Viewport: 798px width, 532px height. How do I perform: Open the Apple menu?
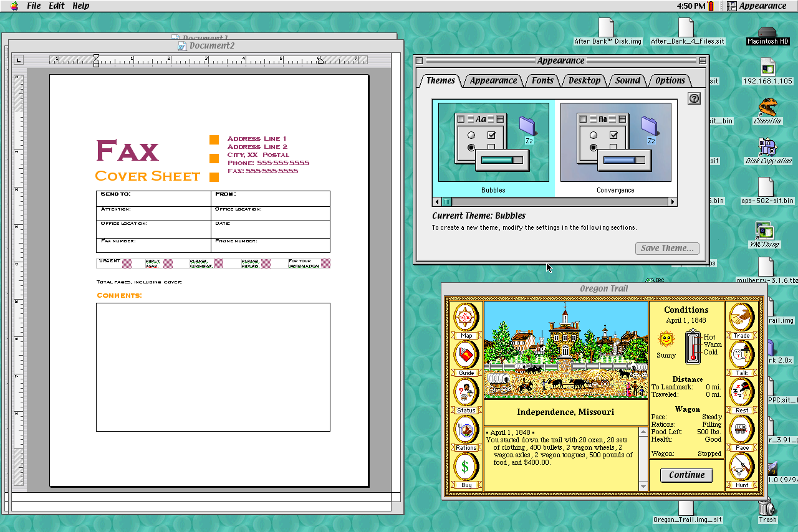point(14,6)
